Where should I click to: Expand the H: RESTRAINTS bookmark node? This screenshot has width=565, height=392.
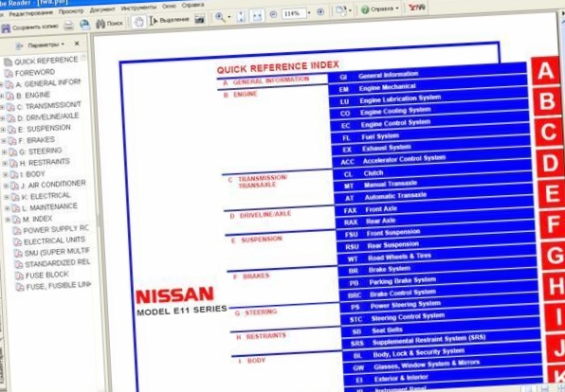(x=5, y=164)
